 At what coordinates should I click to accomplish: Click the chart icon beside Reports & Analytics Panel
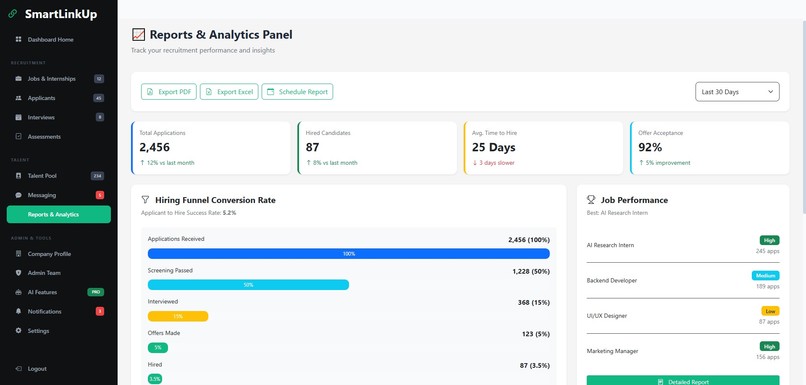[x=138, y=34]
